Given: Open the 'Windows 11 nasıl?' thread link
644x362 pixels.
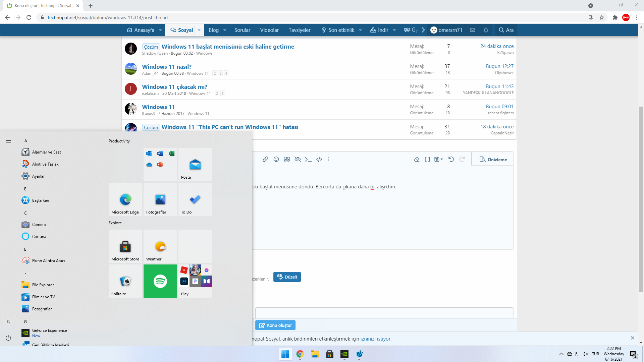Looking at the screenshot, I should tap(166, 66).
